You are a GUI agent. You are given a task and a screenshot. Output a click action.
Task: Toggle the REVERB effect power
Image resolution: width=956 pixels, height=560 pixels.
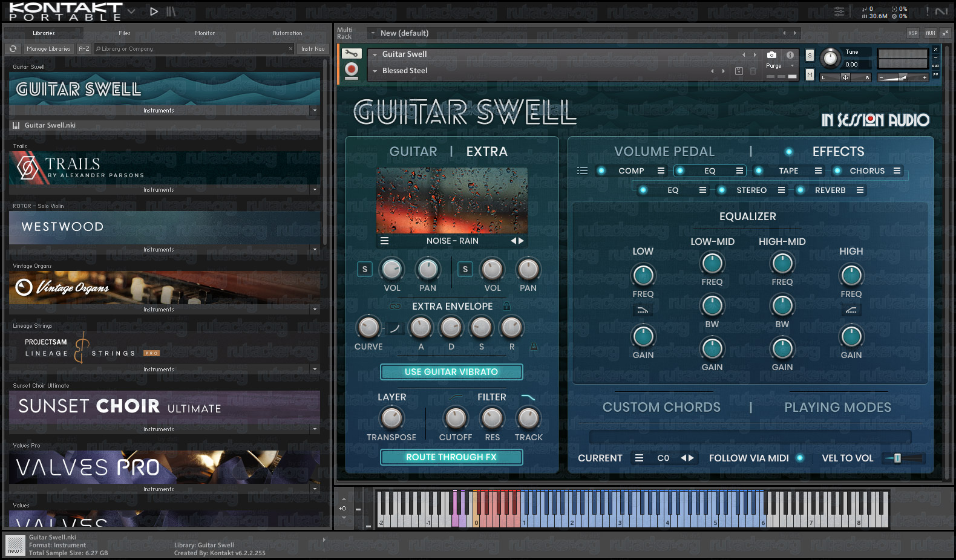(800, 190)
